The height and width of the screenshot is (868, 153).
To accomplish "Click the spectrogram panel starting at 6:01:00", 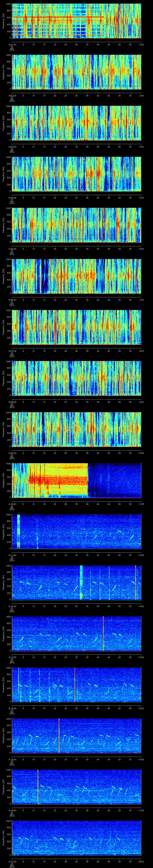I will coord(77,21).
